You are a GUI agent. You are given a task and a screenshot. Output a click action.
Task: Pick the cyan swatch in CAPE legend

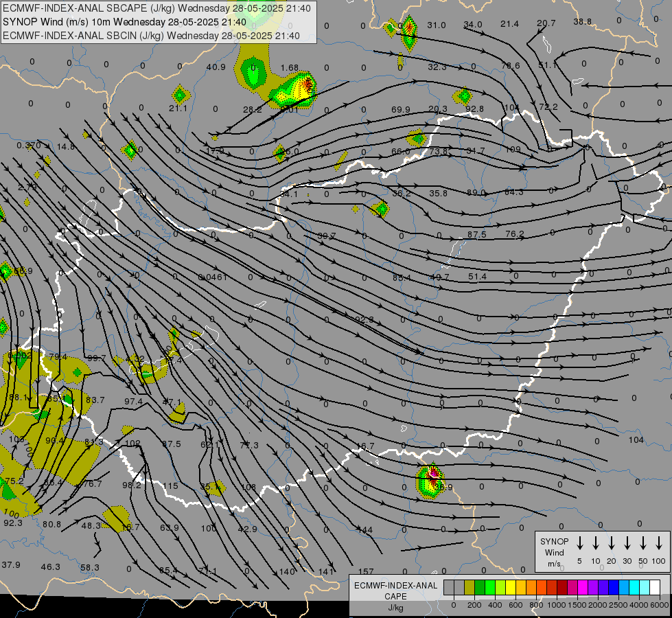(x=634, y=587)
